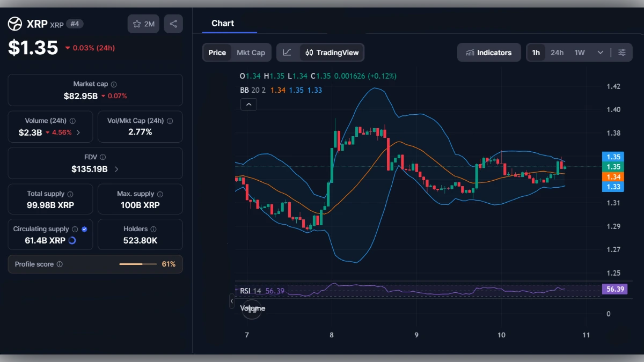Click the blue checkmark on Circulating supply
Image resolution: width=644 pixels, height=362 pixels.
tap(84, 229)
